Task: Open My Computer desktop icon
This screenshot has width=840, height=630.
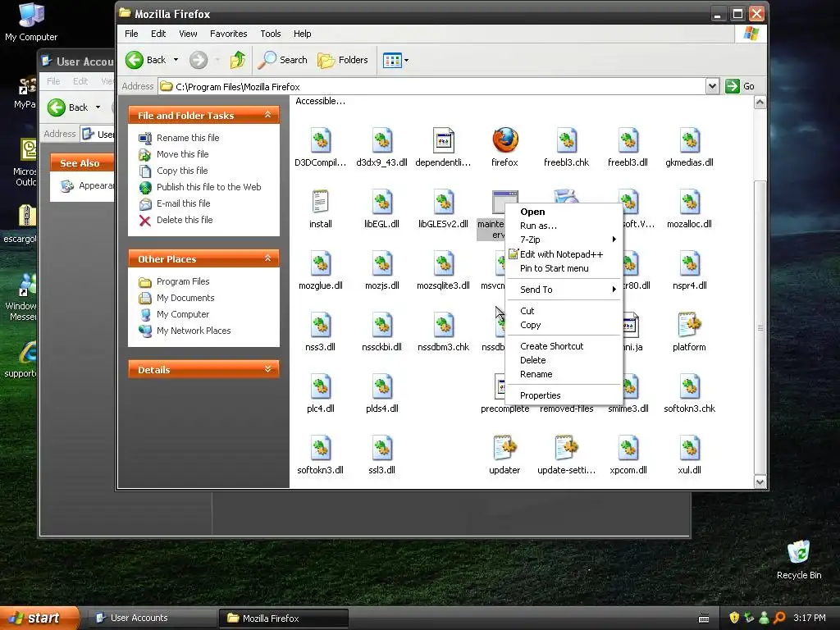Action: [x=31, y=22]
